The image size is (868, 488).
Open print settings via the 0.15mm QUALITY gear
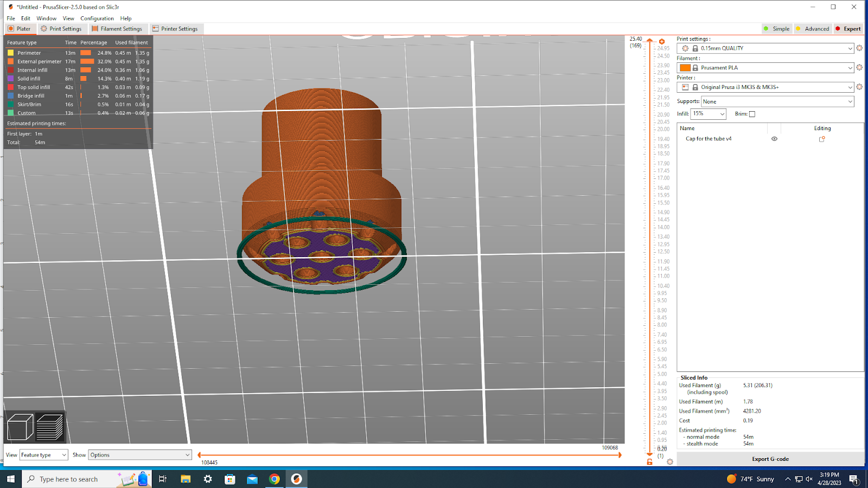(859, 48)
